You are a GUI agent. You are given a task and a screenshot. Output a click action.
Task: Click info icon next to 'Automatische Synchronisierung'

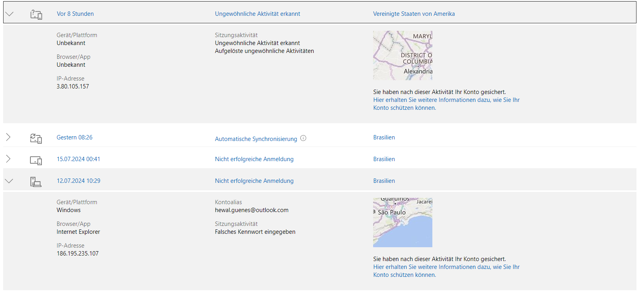click(x=303, y=138)
